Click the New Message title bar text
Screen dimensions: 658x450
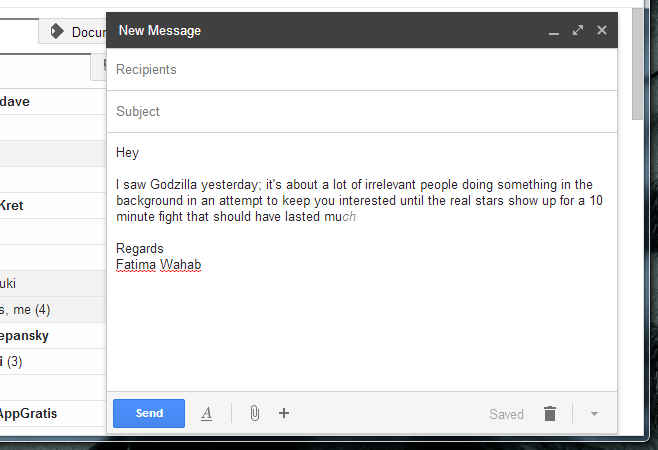(x=160, y=30)
